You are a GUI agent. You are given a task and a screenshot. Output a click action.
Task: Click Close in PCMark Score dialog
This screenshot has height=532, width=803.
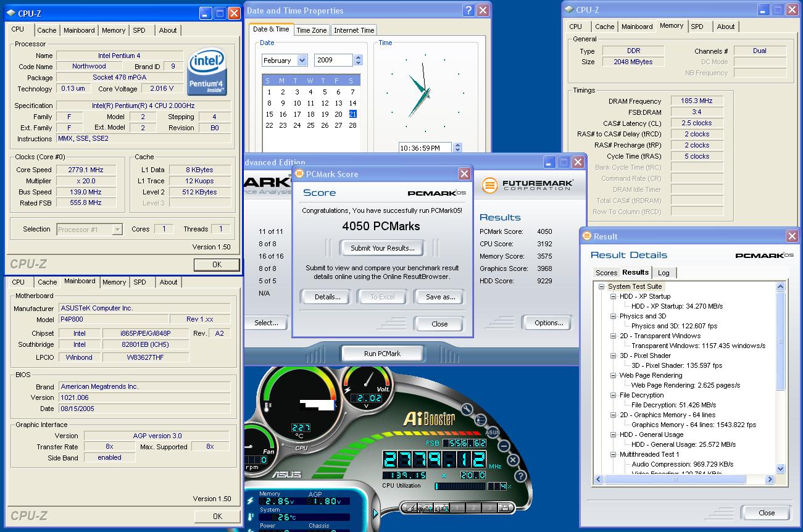pyautogui.click(x=439, y=324)
